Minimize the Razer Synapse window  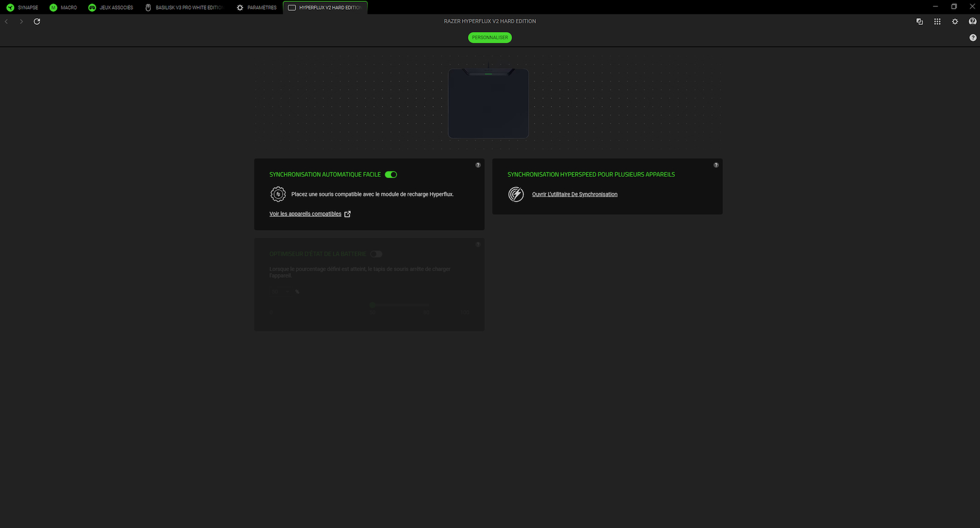936,7
